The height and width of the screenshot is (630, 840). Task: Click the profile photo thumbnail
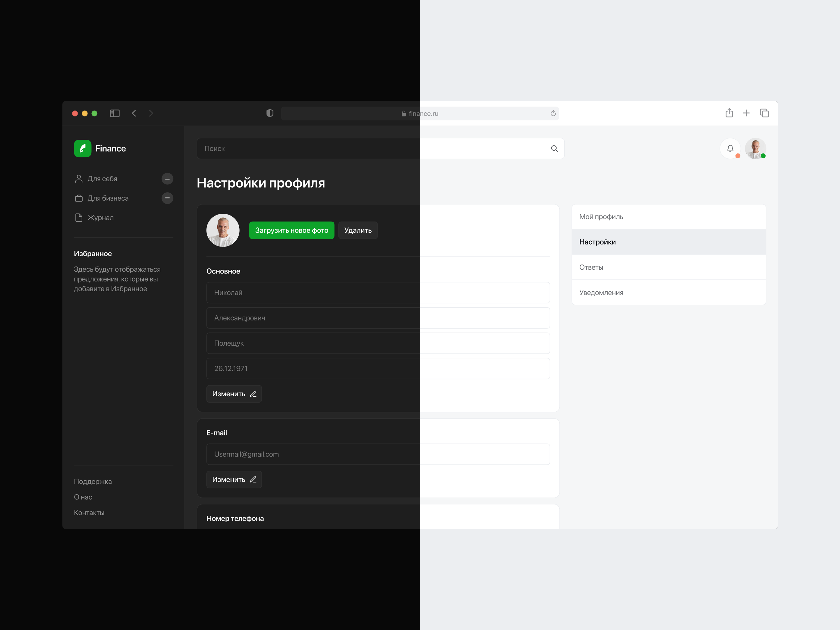point(223,230)
